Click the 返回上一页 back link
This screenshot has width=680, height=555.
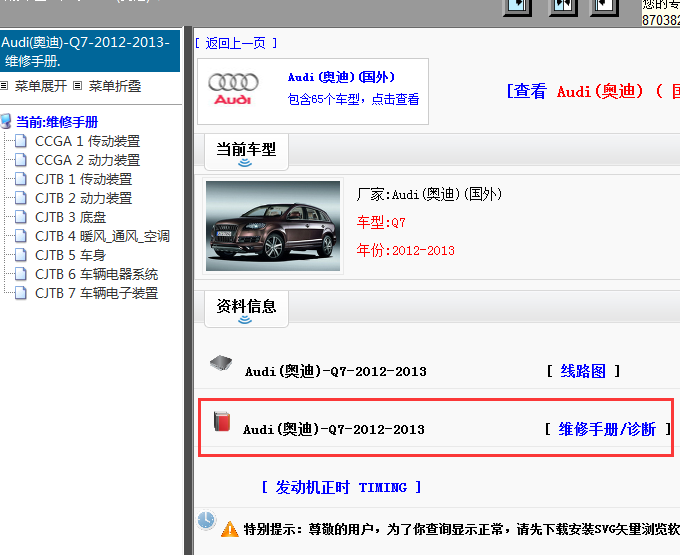coord(235,43)
